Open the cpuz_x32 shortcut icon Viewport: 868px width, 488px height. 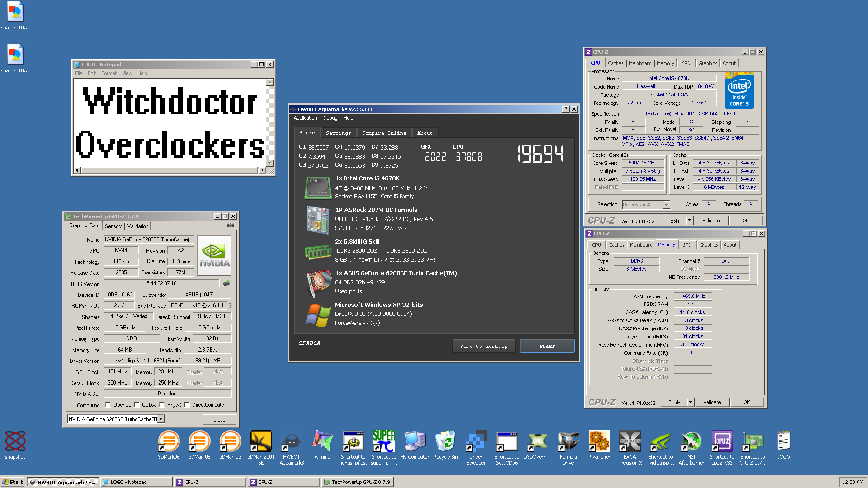coord(722,447)
